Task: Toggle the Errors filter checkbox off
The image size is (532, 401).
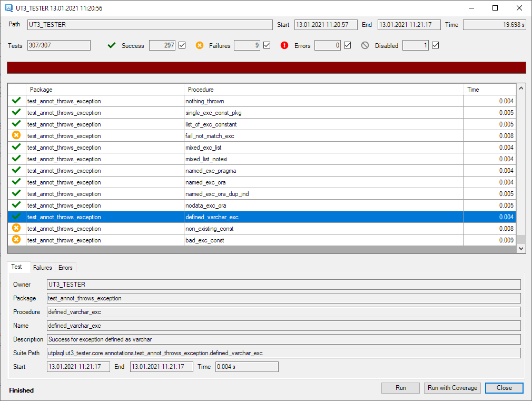Action: 347,45
